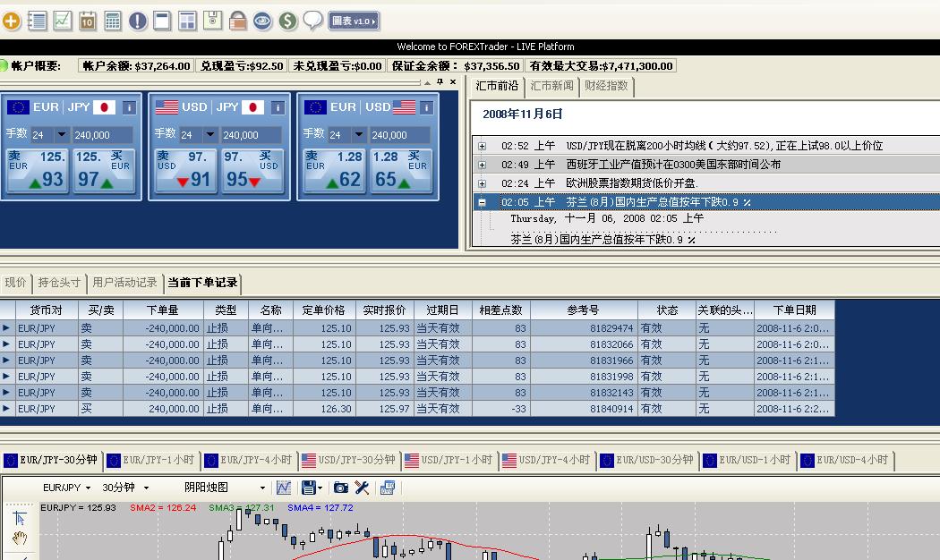940x560 pixels.
Task: Select the order row with reference 81840914
Action: [417, 409]
